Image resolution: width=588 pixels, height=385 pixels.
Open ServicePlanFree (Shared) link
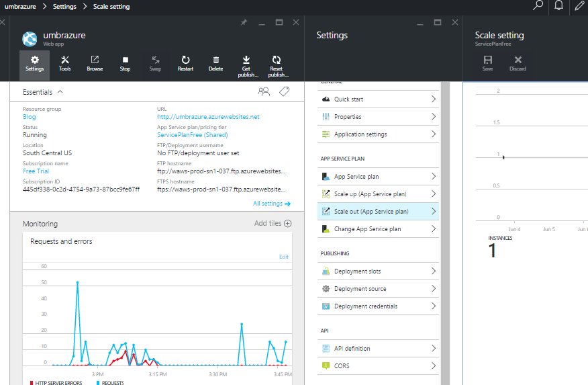(x=193, y=134)
